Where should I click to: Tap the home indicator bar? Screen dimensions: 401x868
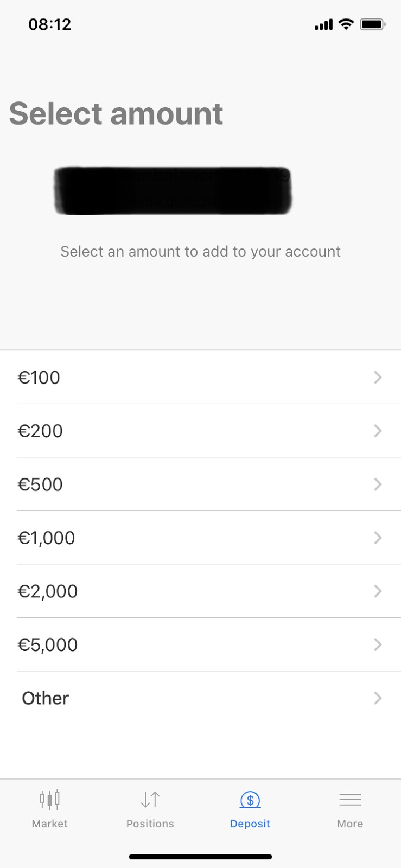200,857
